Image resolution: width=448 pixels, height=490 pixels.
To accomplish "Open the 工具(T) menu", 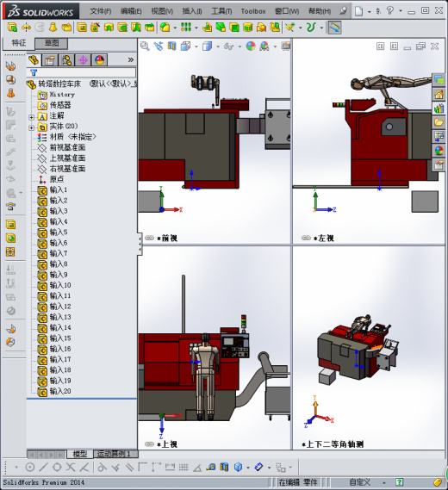I will pyautogui.click(x=221, y=11).
